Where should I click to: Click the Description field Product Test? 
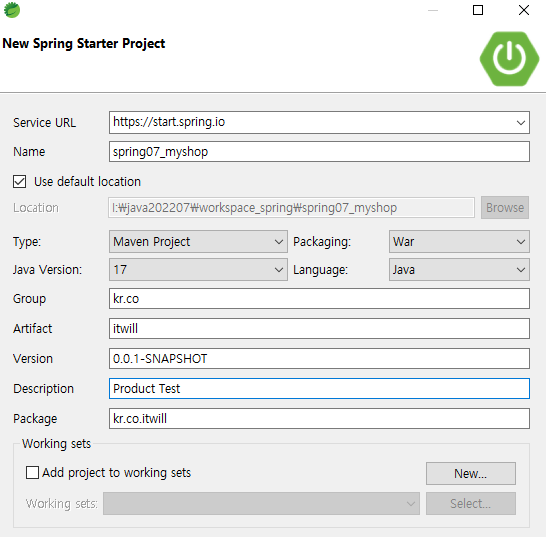(319, 388)
